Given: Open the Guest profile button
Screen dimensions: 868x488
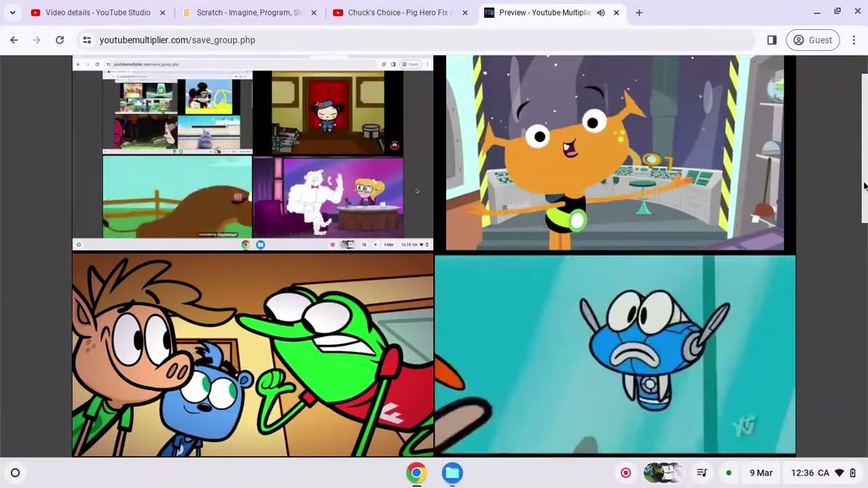Looking at the screenshot, I should pos(813,40).
